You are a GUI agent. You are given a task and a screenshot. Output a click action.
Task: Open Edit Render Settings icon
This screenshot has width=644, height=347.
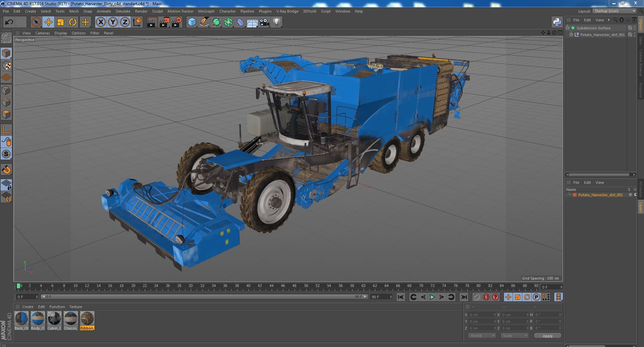point(177,22)
